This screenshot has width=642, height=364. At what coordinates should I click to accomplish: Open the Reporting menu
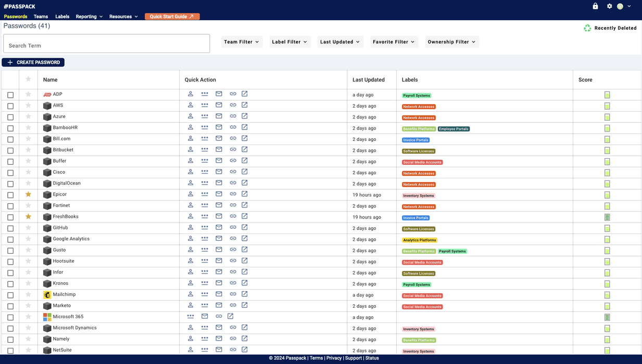tap(89, 16)
